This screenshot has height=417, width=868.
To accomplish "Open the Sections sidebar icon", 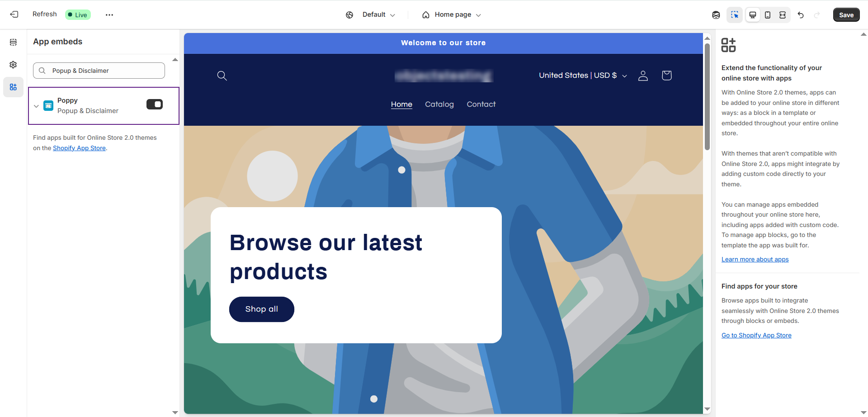I will click(13, 42).
